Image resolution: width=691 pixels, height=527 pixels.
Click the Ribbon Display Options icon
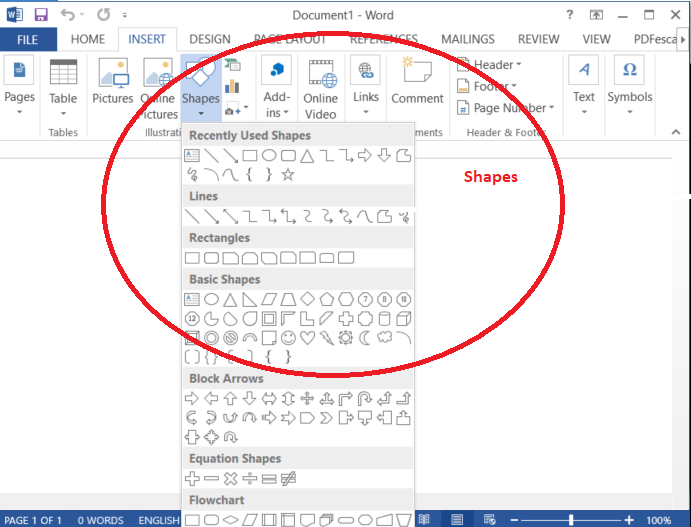click(596, 15)
